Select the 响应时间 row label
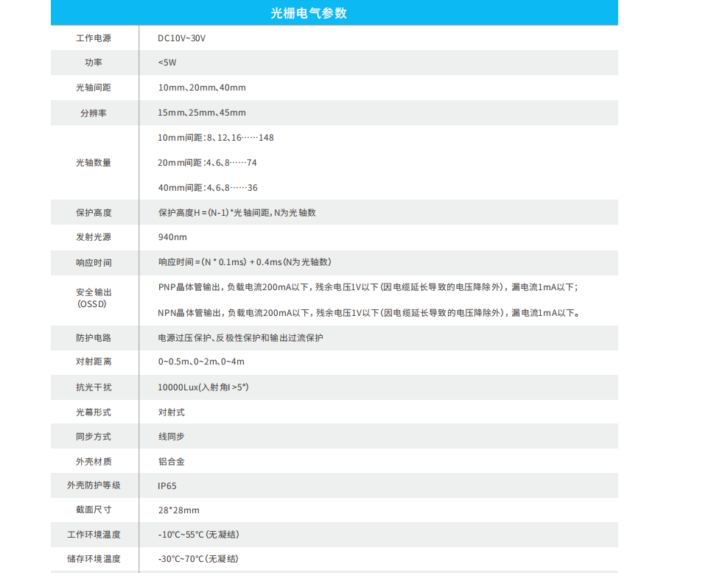The image size is (728, 573). point(94,263)
